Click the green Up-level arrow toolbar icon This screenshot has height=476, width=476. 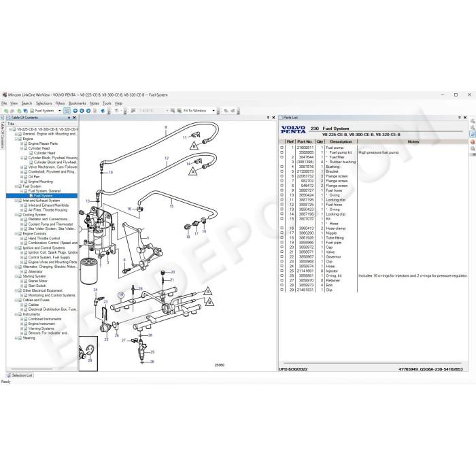19,111
